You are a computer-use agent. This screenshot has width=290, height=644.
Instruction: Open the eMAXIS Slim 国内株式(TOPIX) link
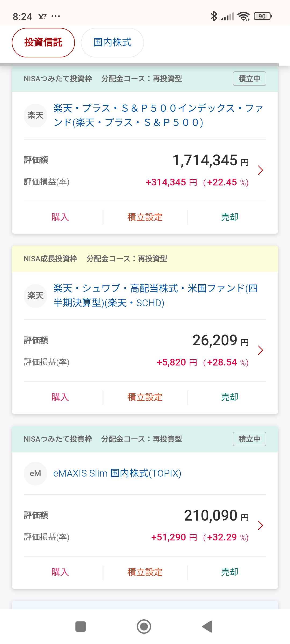[117, 473]
